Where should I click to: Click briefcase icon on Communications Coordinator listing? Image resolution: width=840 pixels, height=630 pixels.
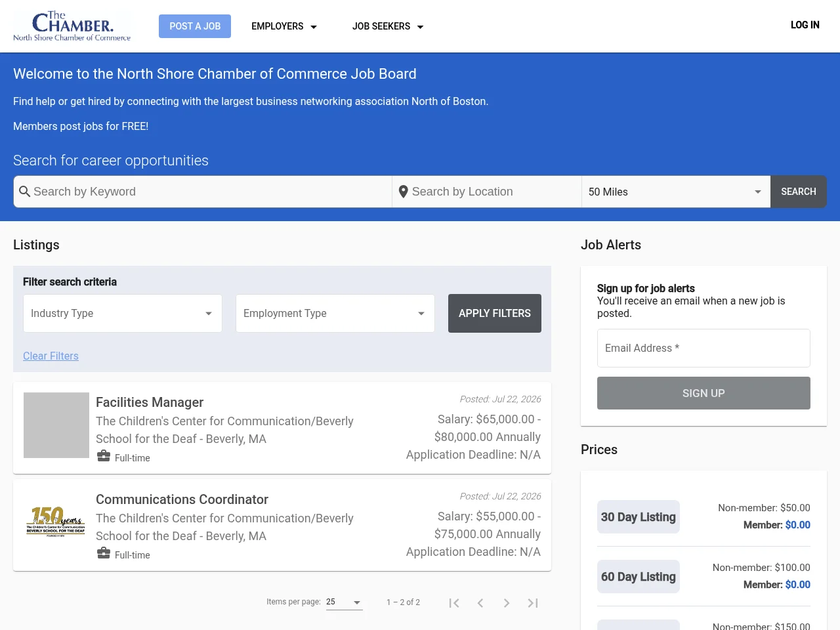tap(104, 553)
